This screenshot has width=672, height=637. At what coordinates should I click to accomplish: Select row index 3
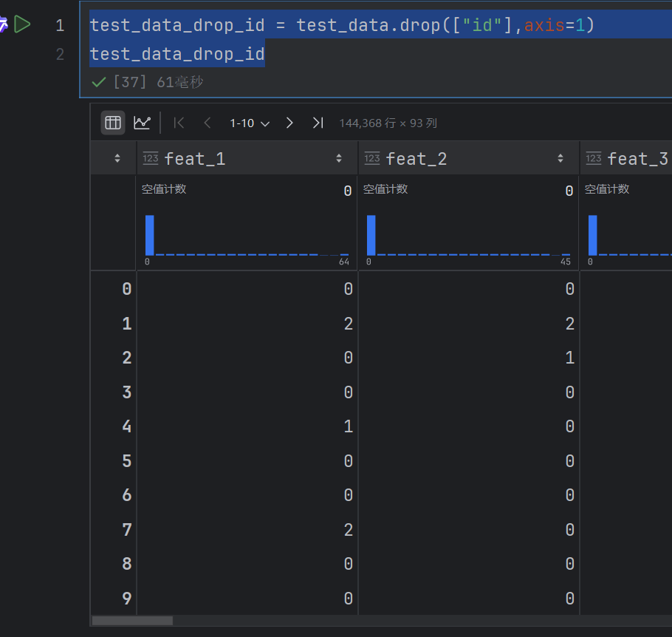pos(126,392)
